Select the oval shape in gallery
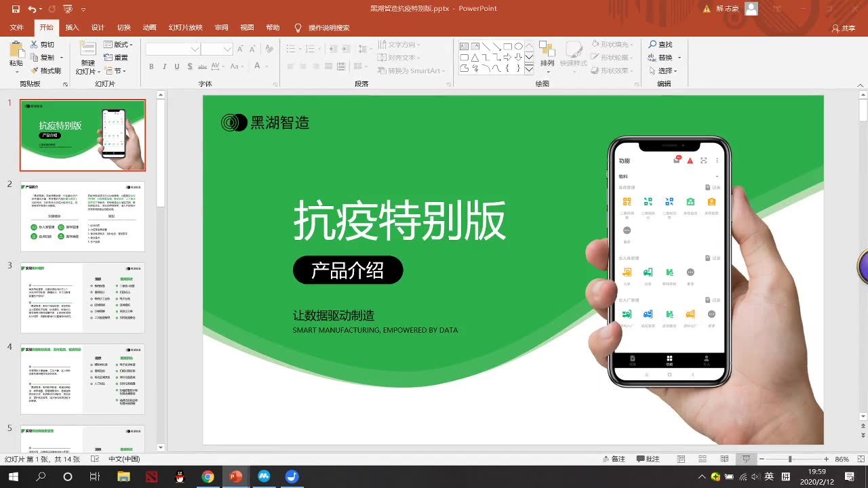The height and width of the screenshot is (488, 868). point(519,47)
